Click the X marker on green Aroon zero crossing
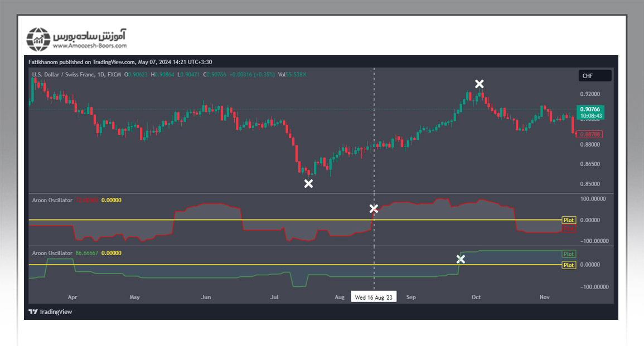This screenshot has width=644, height=346. [461, 259]
